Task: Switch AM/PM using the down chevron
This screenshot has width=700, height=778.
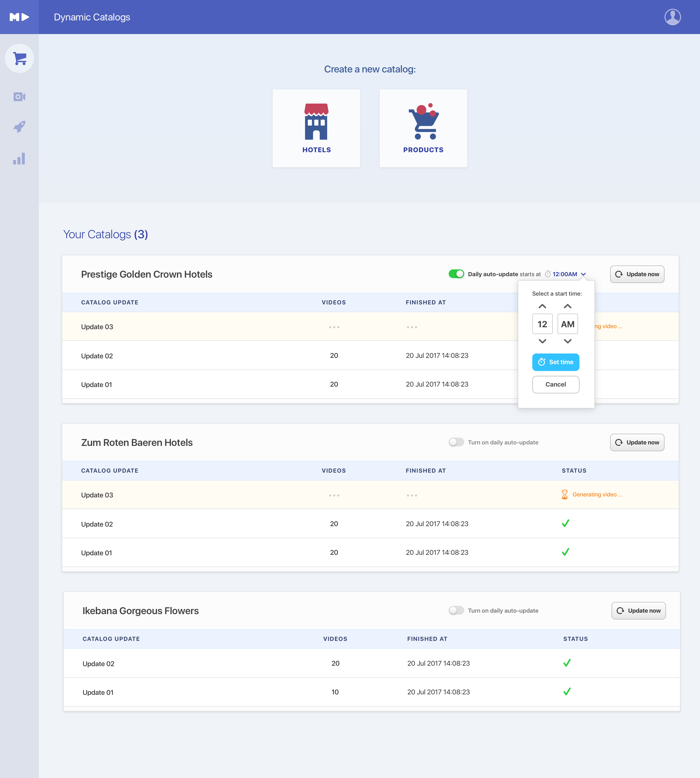Action: click(x=567, y=341)
